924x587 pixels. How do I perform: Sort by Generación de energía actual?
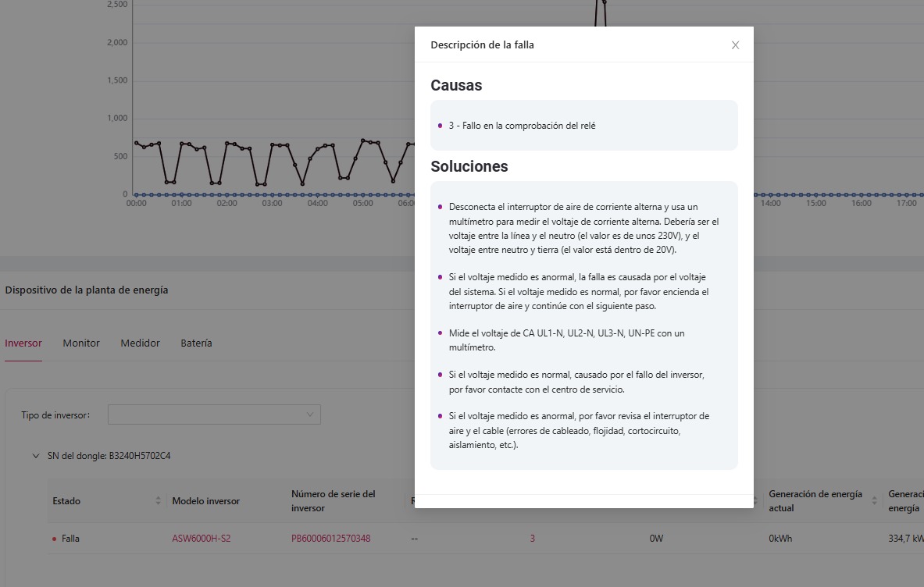pos(874,501)
